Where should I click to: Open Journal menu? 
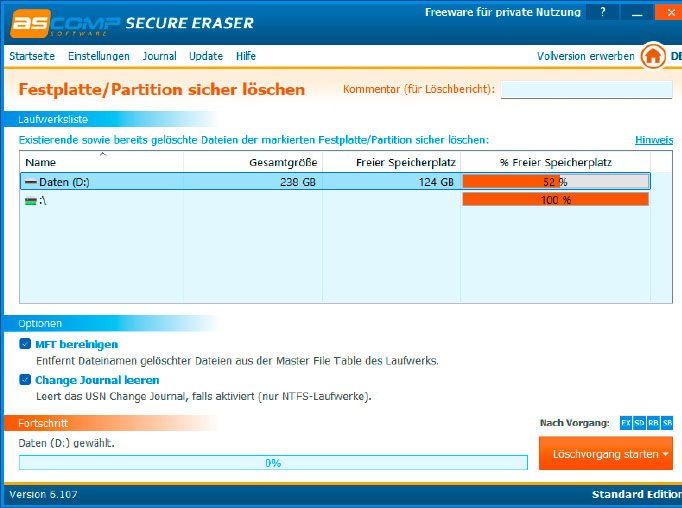pyautogui.click(x=160, y=56)
